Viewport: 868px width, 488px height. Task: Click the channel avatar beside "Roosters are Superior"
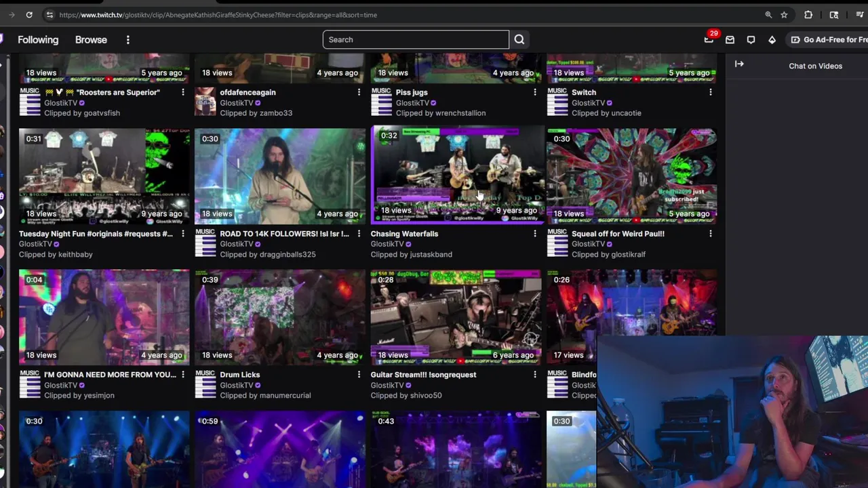[x=30, y=102]
